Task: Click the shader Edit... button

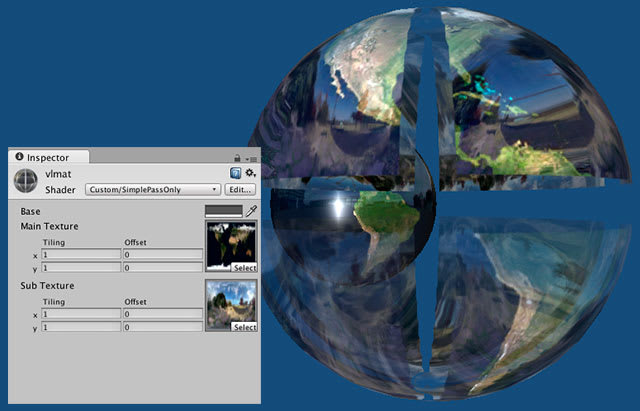Action: [x=240, y=189]
